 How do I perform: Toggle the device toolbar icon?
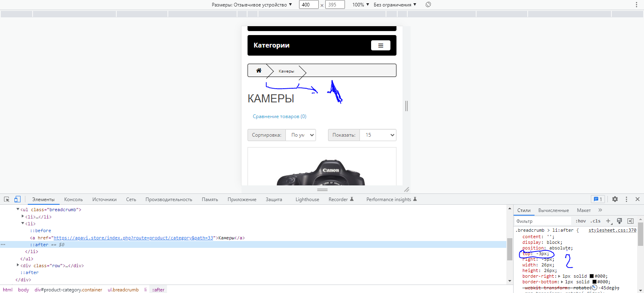17,199
